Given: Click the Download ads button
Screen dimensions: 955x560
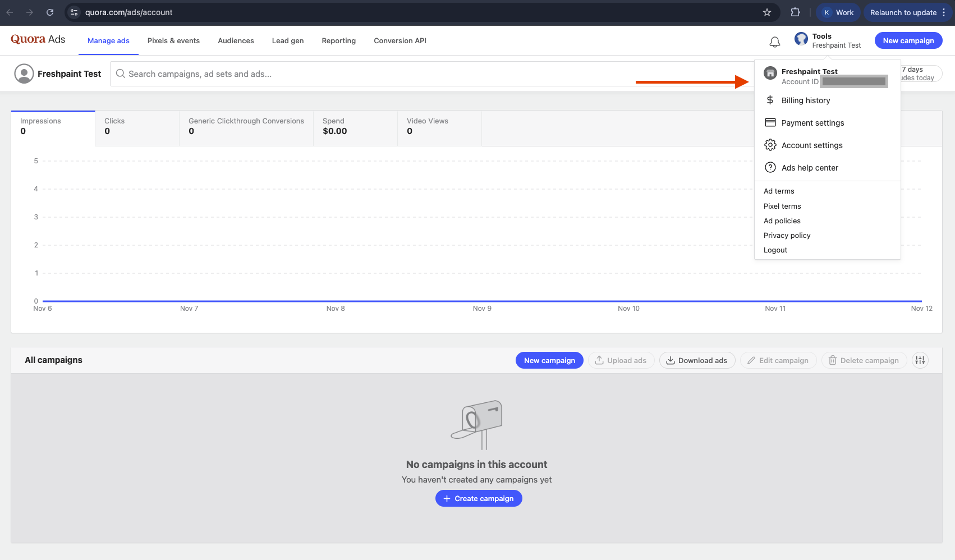Looking at the screenshot, I should click(x=697, y=360).
